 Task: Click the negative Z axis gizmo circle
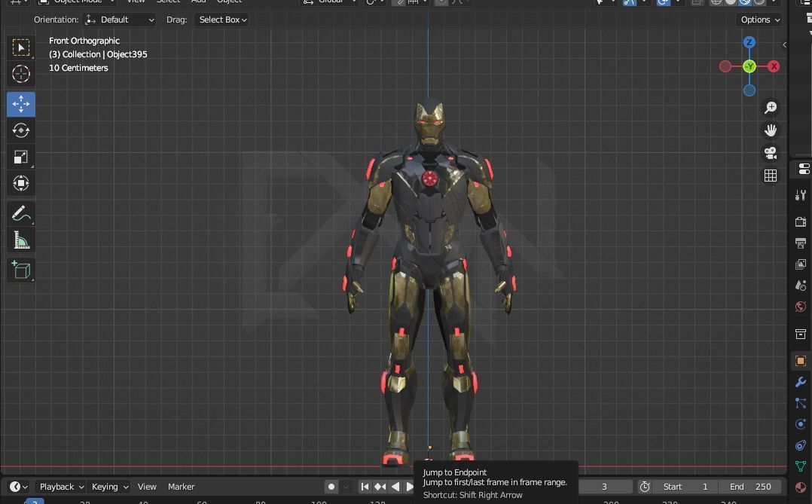pos(749,90)
